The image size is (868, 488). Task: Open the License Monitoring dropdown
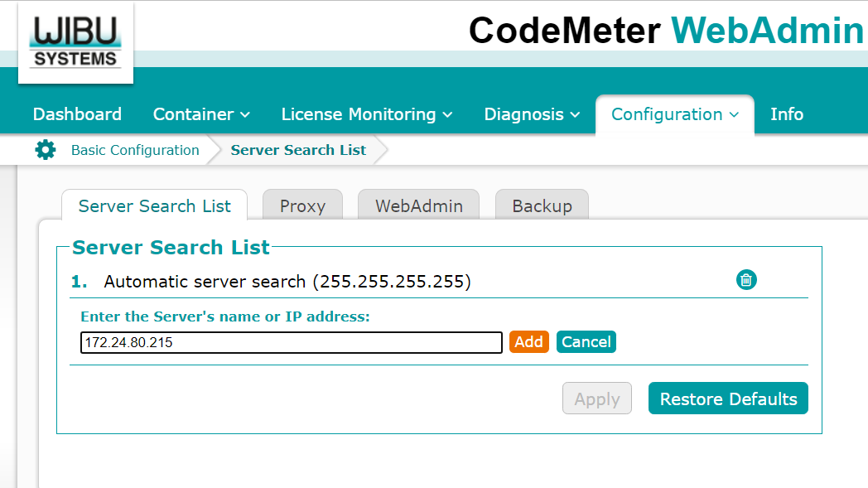click(x=366, y=114)
